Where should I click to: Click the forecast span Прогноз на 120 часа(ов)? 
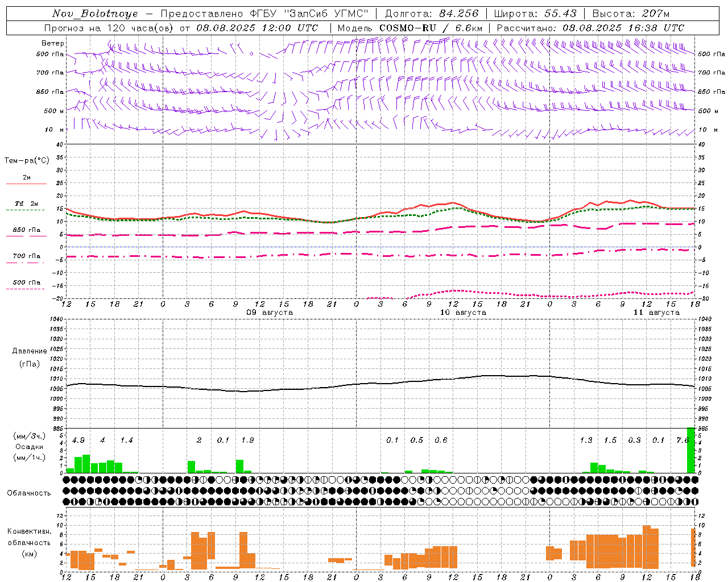(109, 28)
